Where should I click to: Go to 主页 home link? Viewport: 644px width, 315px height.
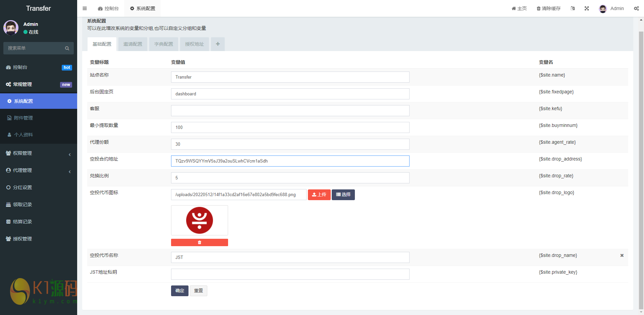pos(519,8)
